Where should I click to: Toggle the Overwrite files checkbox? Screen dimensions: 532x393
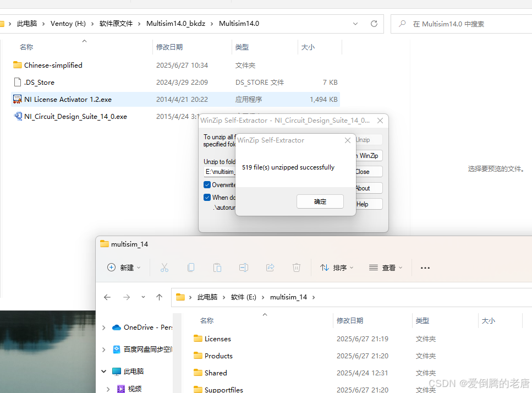(207, 184)
